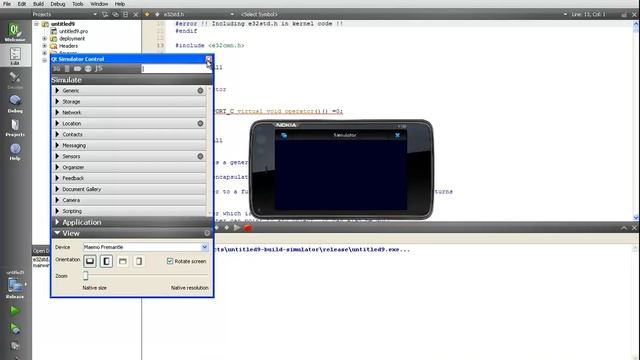Open the Projects mode icon
This screenshot has height=360, width=640.
point(15,127)
